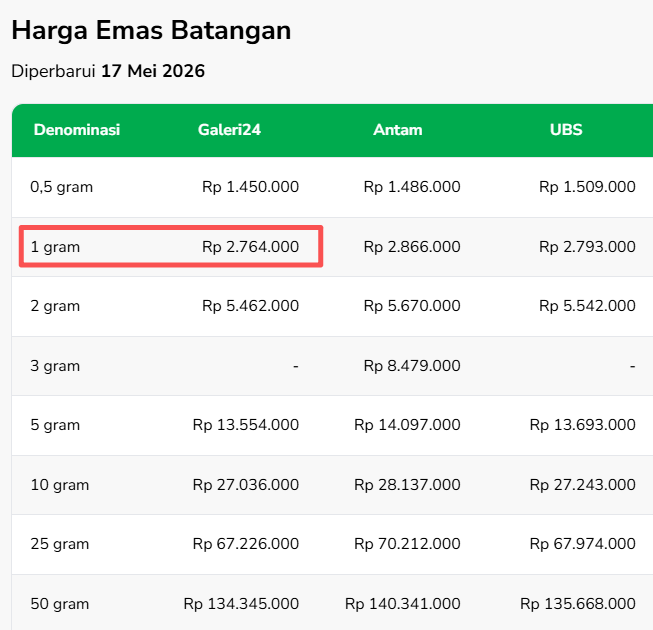The image size is (653, 630).
Task: Select the 25 gram denomination cell
Action: coord(60,544)
